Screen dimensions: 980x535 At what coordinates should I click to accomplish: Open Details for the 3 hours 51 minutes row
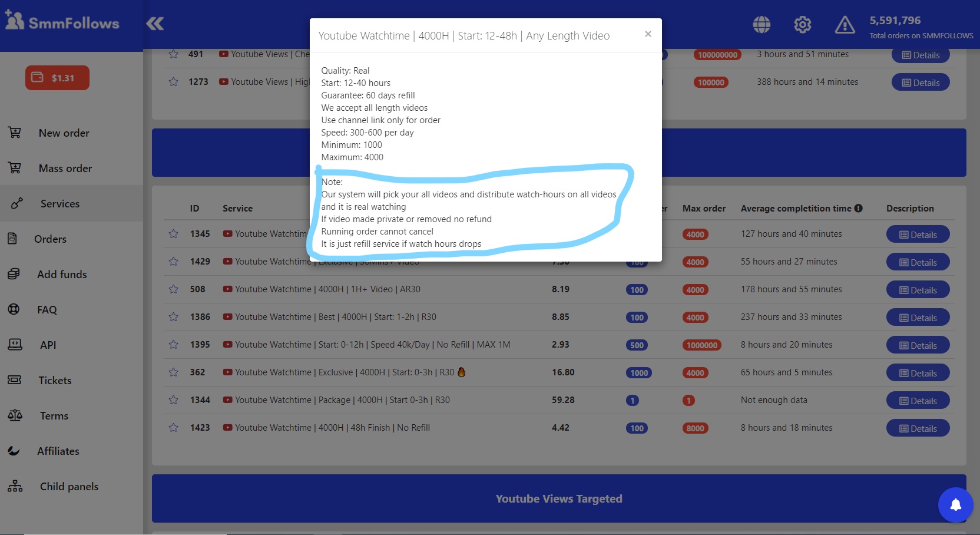(921, 55)
